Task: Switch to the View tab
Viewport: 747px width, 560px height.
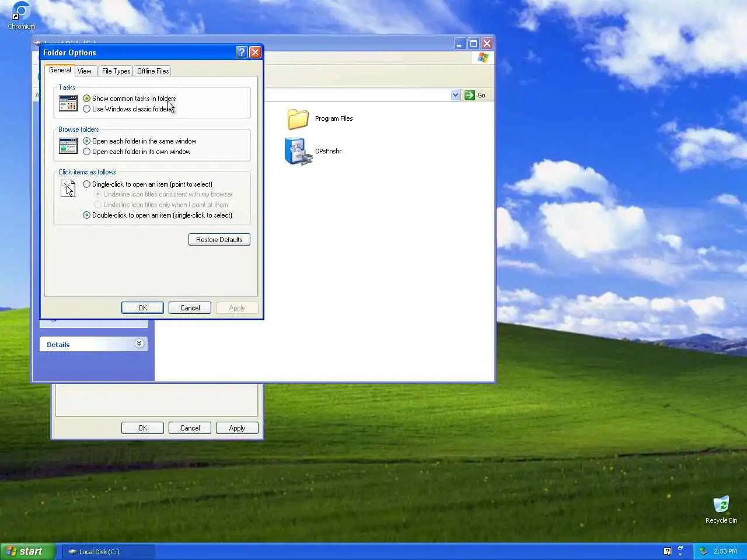Action: click(85, 71)
